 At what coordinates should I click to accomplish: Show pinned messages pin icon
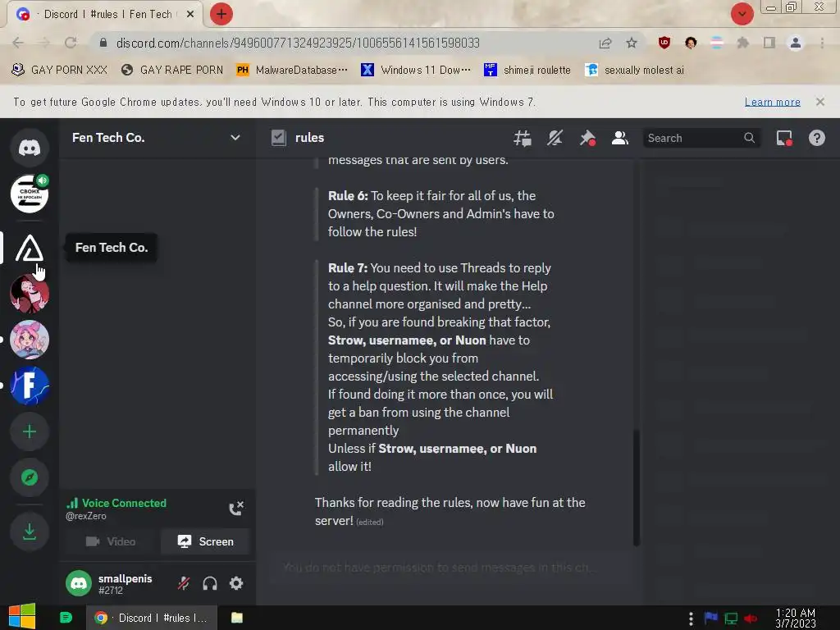[x=587, y=138]
